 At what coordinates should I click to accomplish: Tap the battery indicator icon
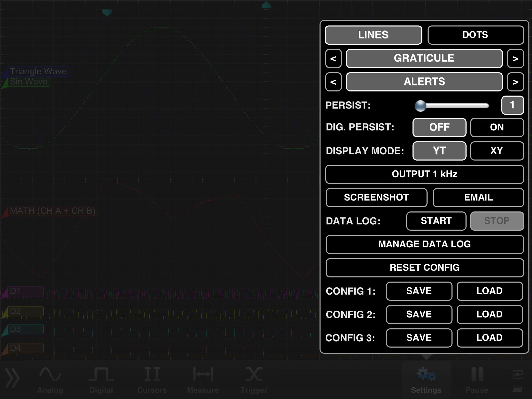click(517, 389)
